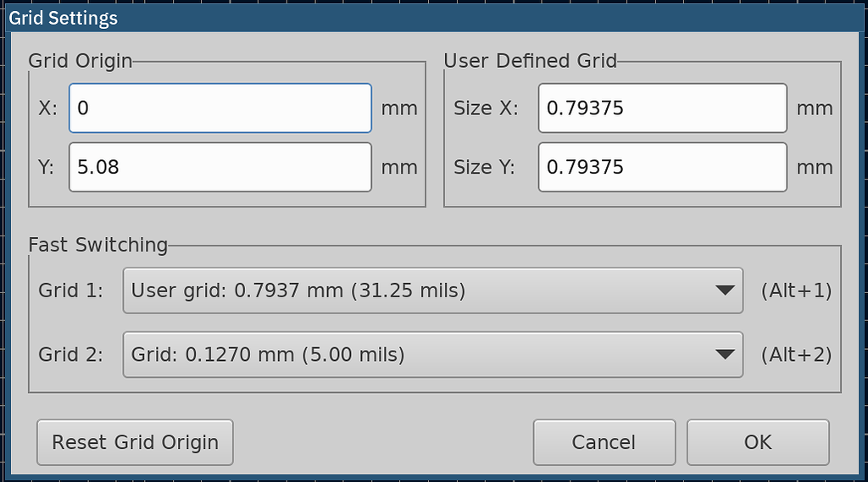Screen dimensions: 868x482
Task: Click the mm unit beside Origin Y
Action: (399, 167)
